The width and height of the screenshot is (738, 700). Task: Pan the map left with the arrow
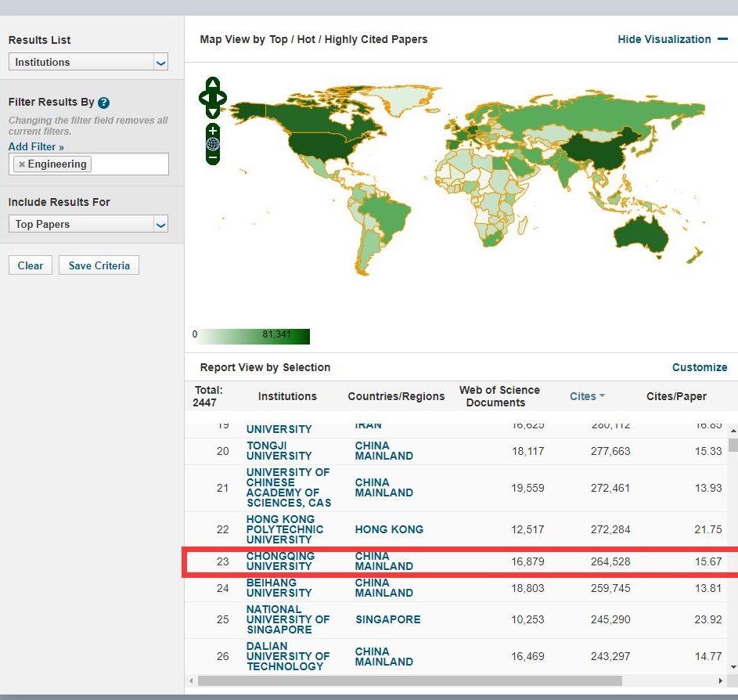203,99
